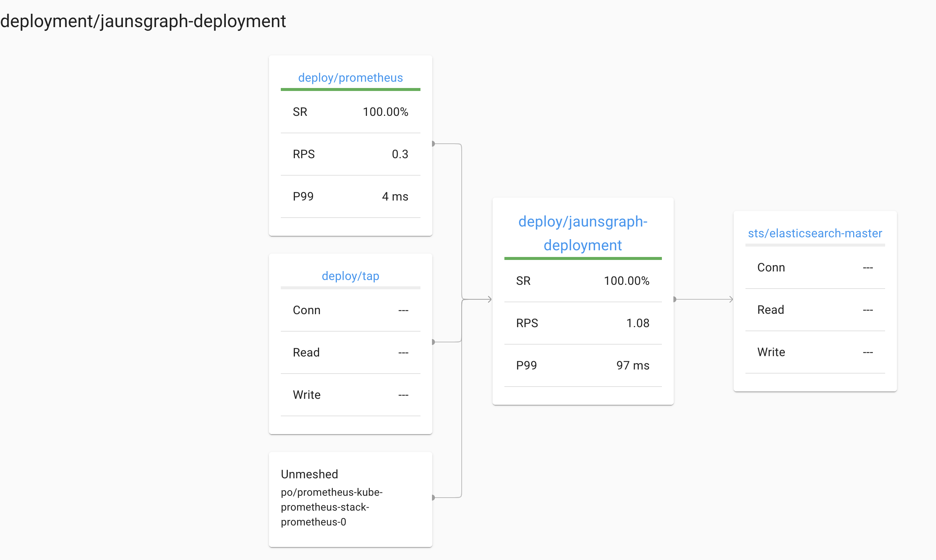Click the prometheus P99 4 ms row

350,196
